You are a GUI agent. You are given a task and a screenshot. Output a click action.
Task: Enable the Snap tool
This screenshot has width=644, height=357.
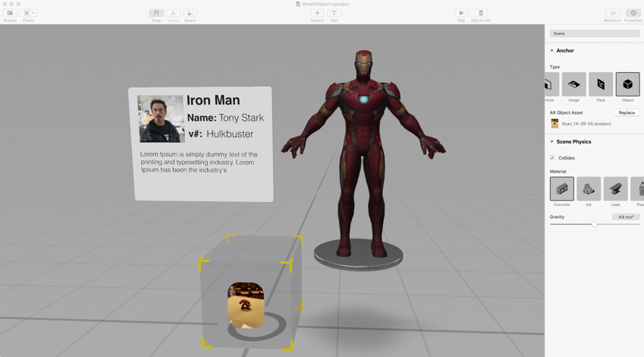[156, 13]
